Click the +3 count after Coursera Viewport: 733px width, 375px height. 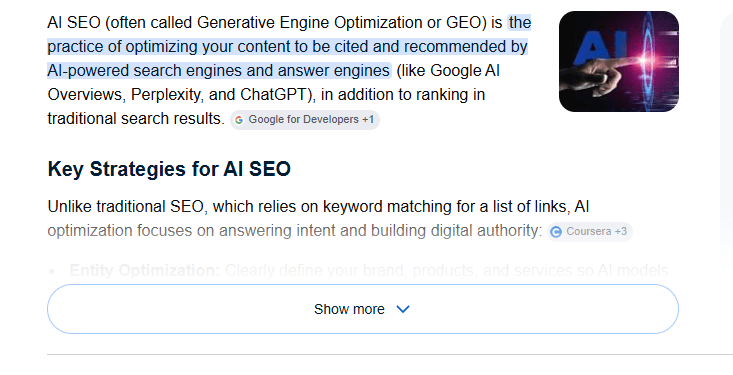coord(621,231)
